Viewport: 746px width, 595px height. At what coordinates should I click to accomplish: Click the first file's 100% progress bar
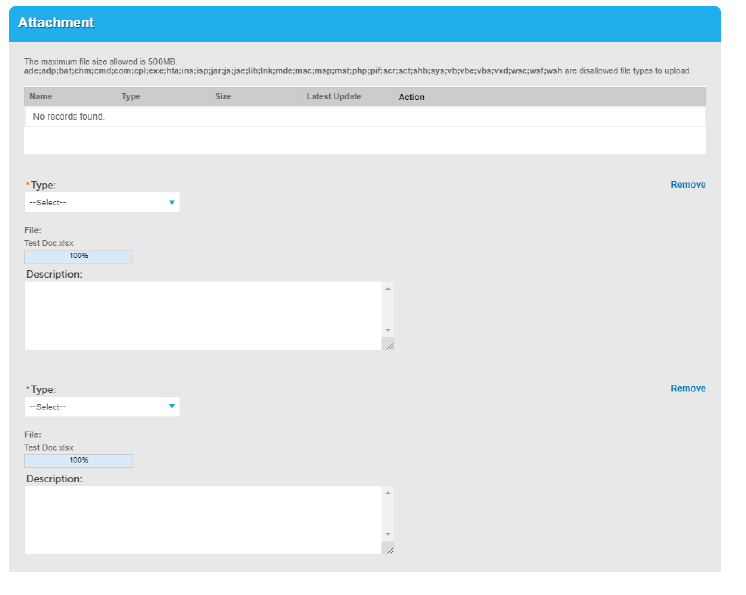[78, 256]
